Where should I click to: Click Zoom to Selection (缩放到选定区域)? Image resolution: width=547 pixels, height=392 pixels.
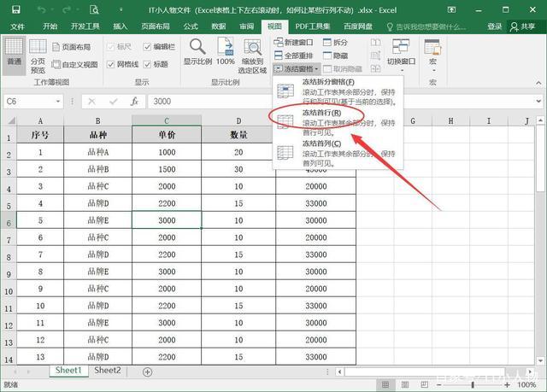(252, 56)
